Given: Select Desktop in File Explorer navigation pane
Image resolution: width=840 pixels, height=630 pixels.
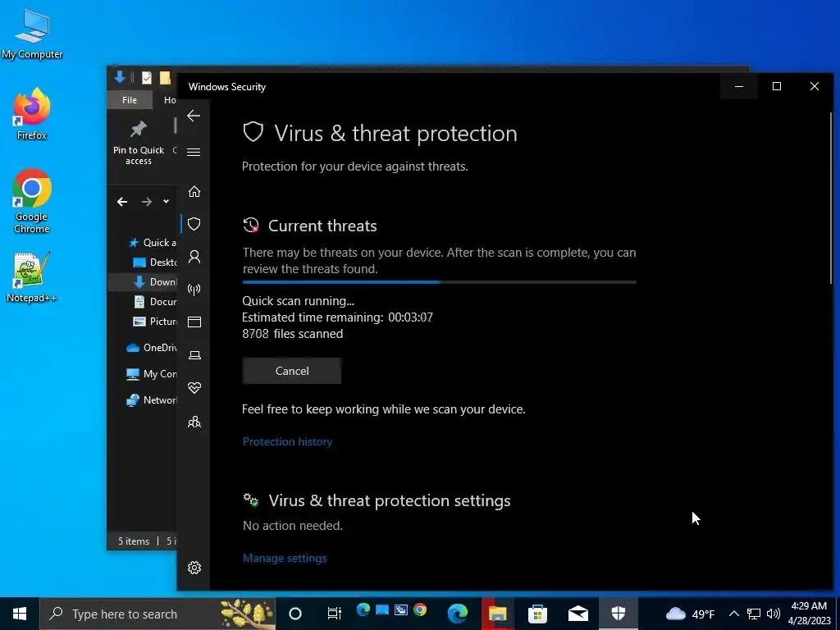Looking at the screenshot, I should click(155, 262).
